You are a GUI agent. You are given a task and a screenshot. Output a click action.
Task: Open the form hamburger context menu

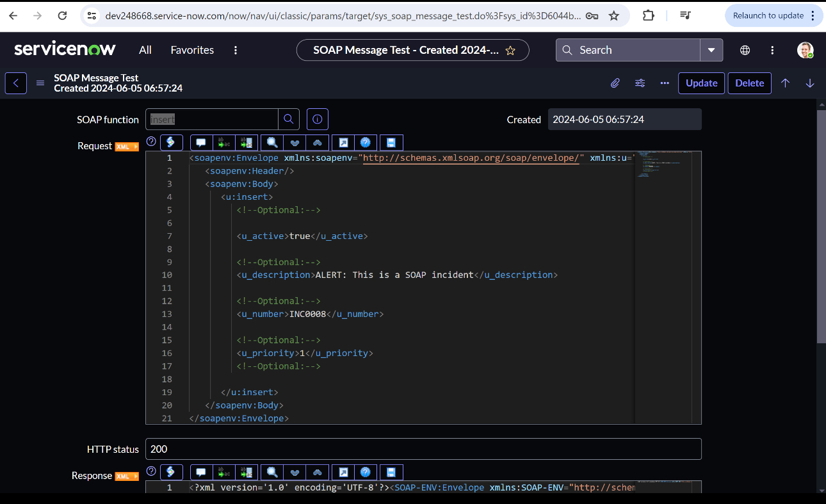[x=40, y=83]
